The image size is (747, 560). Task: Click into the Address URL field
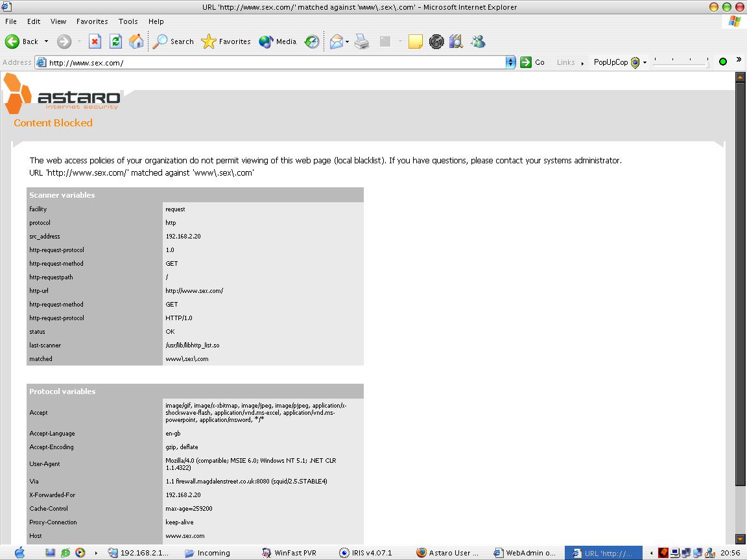(272, 62)
